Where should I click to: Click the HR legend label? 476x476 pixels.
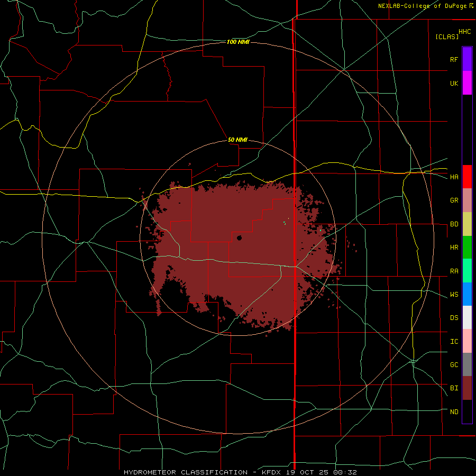pyautogui.click(x=454, y=248)
